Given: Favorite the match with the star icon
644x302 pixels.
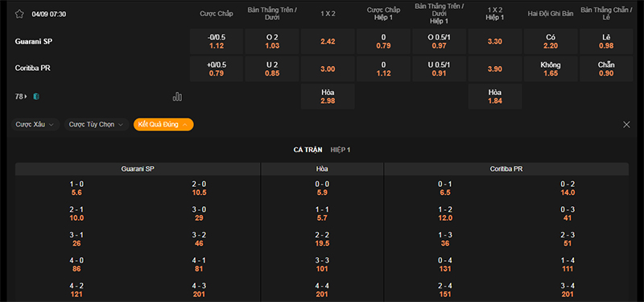Looking at the screenshot, I should tap(19, 14).
